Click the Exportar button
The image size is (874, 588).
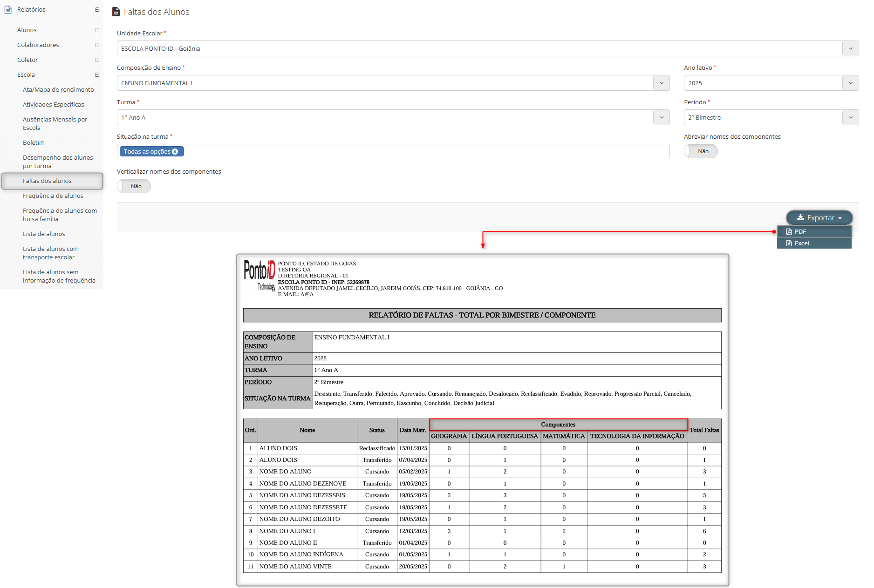click(x=819, y=218)
